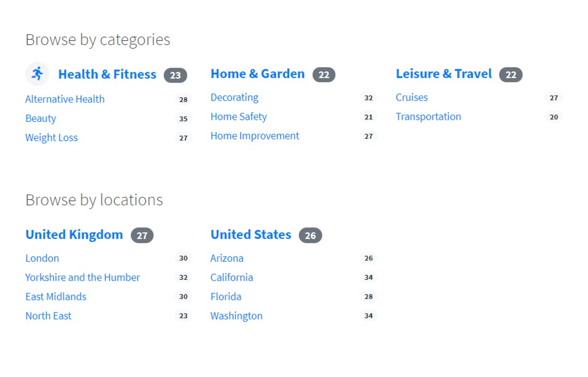Select the Alternative Health subcategory

[65, 99]
